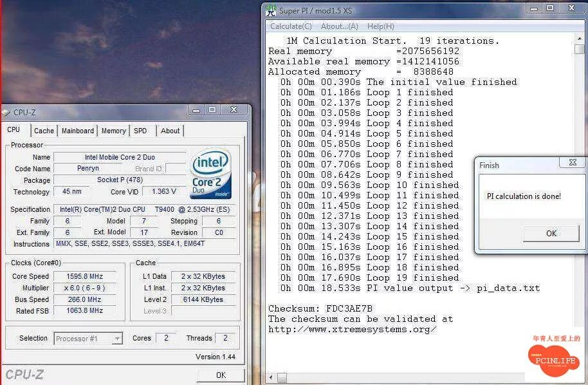The width and height of the screenshot is (588, 385).
Task: Maximize the CPU-Z window
Action: tap(212, 110)
